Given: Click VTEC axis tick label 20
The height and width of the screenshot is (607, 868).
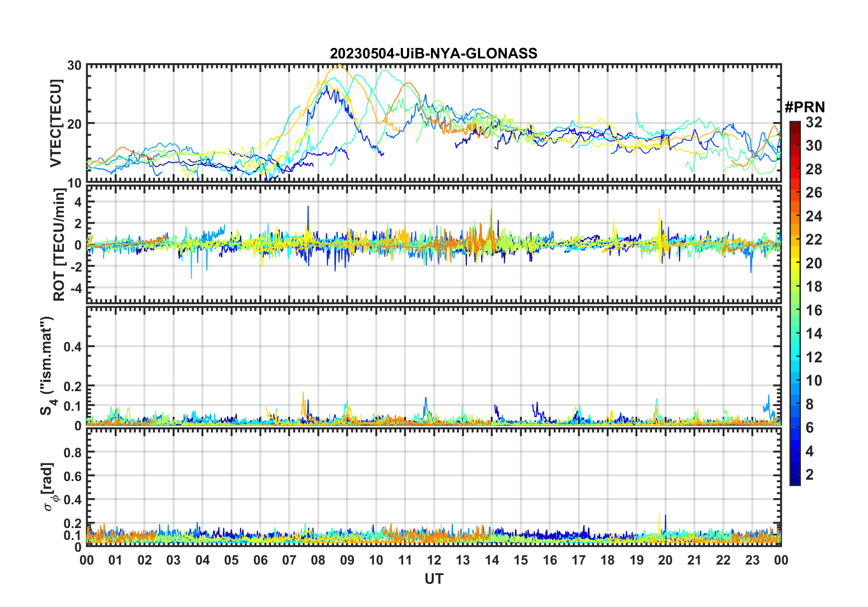Looking at the screenshot, I should click(75, 124).
